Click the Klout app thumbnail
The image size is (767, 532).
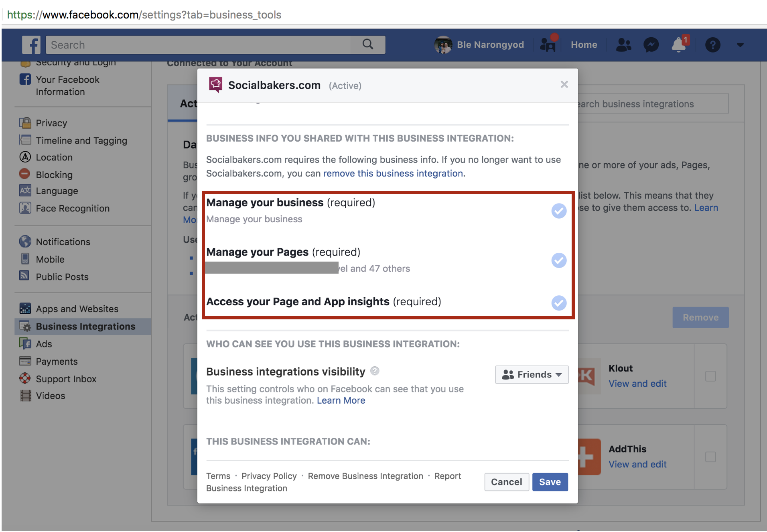[589, 376]
